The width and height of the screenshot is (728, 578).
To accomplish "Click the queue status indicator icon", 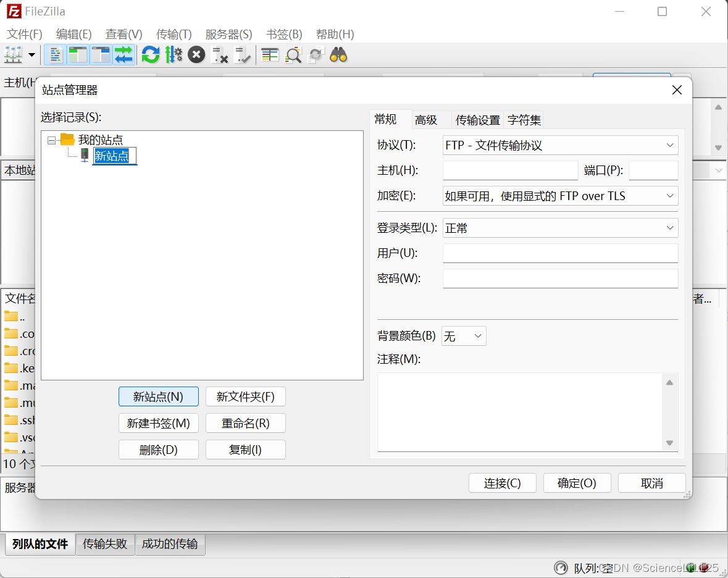I will [561, 568].
